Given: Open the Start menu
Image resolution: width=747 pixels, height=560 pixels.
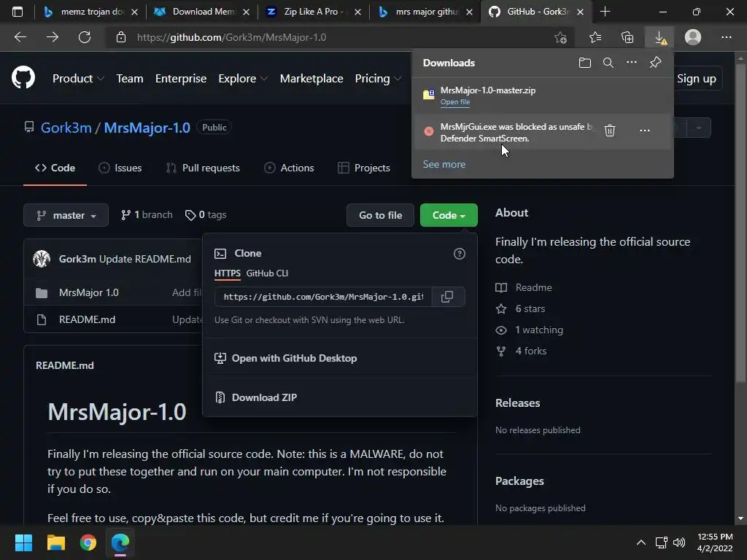Looking at the screenshot, I should click(x=23, y=542).
